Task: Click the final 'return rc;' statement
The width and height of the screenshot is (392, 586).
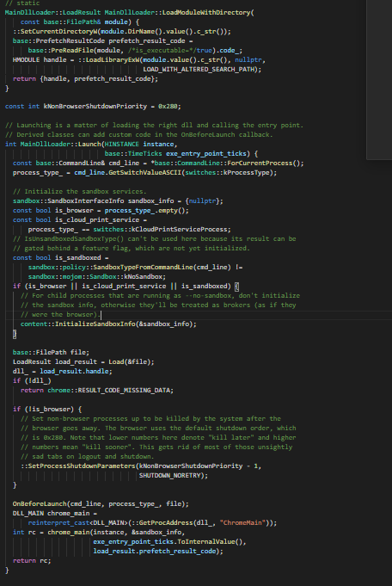Action: point(32,560)
